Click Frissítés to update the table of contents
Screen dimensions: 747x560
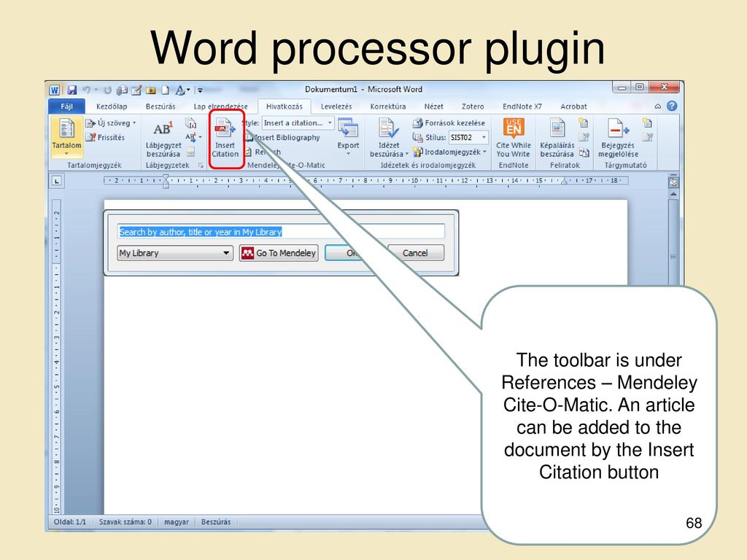pyautogui.click(x=105, y=138)
